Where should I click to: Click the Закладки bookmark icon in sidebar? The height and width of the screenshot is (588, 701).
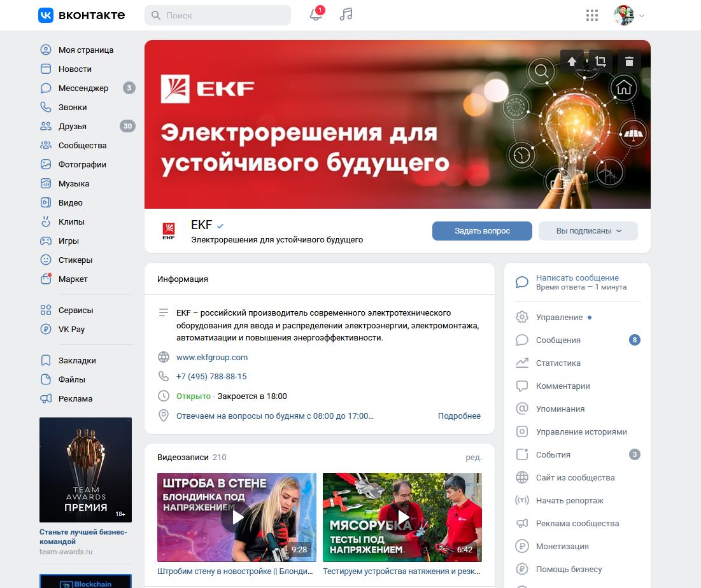[x=46, y=361]
